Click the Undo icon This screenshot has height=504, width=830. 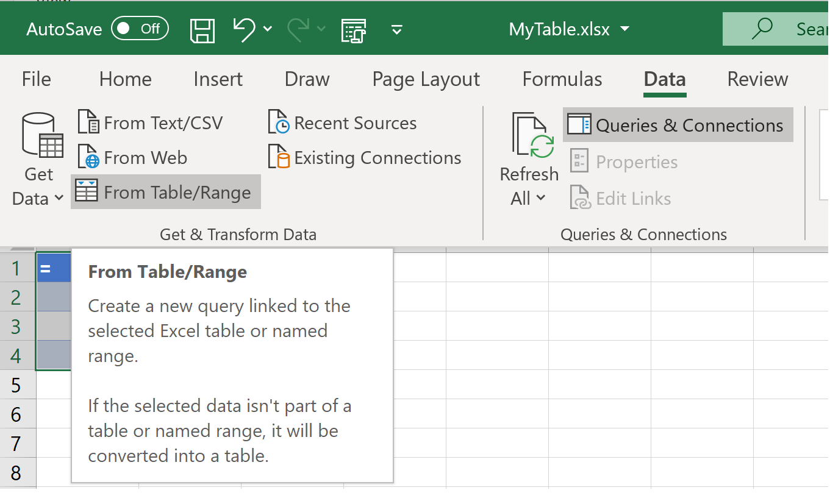click(x=244, y=29)
